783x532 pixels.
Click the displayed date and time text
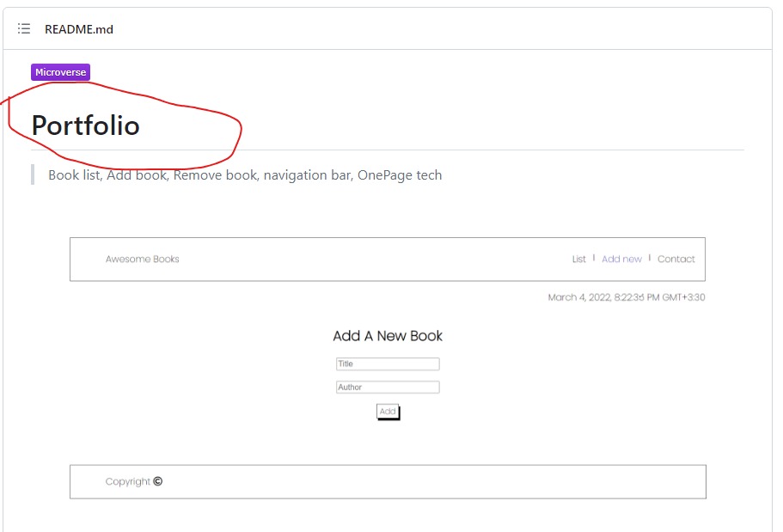point(626,297)
